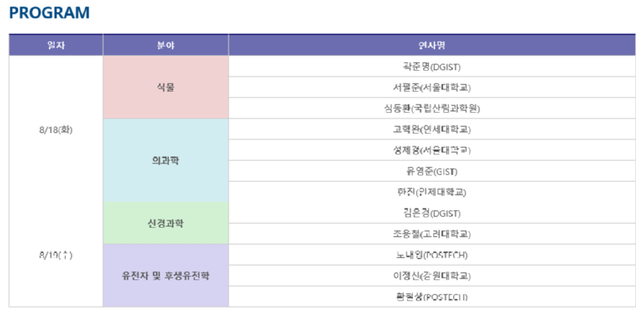Select speaker 성제경(서울대학교)

coord(432,151)
